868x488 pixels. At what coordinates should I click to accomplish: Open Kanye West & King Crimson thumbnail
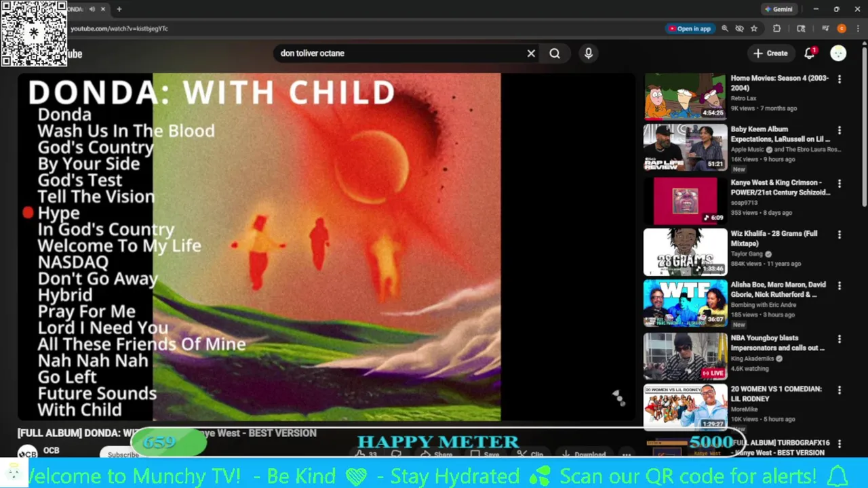point(685,200)
